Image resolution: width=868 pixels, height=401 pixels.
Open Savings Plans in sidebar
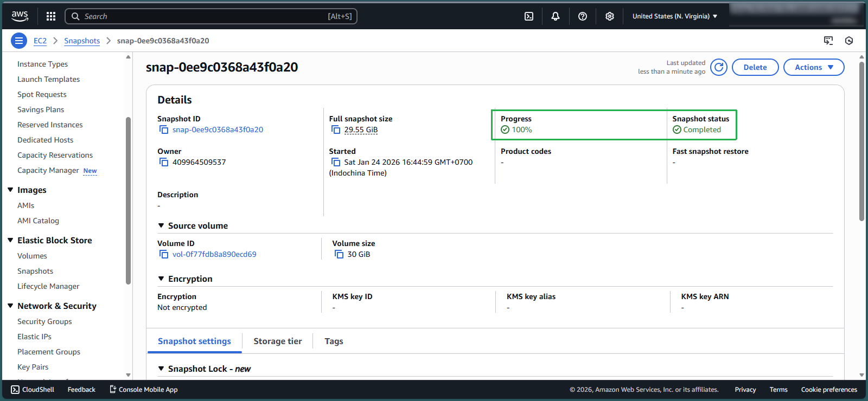click(41, 109)
